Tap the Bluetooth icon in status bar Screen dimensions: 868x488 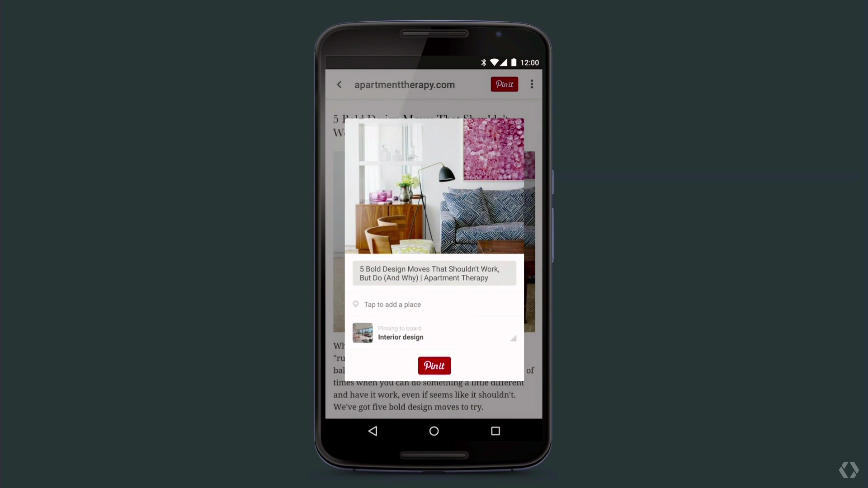tap(484, 62)
